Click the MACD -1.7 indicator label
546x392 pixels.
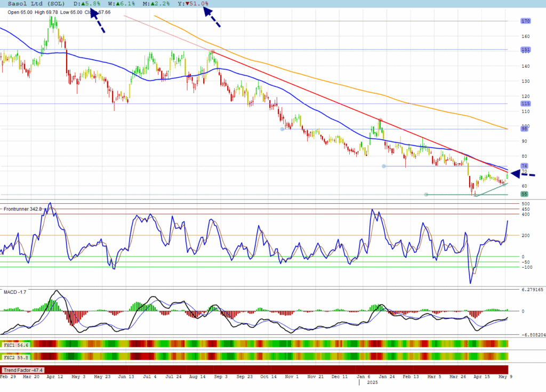coord(15,292)
